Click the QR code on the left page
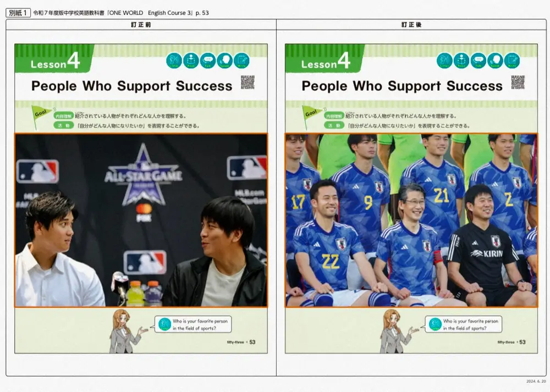The width and height of the screenshot is (550, 392). tap(248, 82)
